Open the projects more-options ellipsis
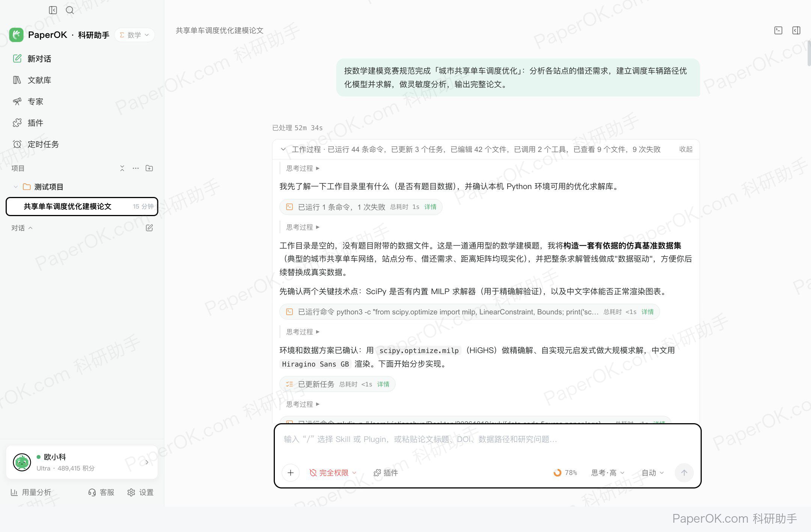 coord(136,168)
